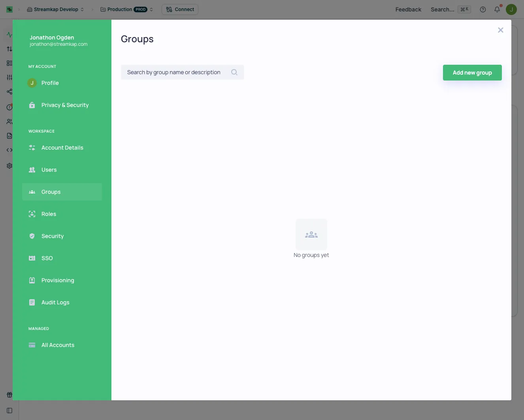
Task: Focus the group name search field
Action: (182, 72)
